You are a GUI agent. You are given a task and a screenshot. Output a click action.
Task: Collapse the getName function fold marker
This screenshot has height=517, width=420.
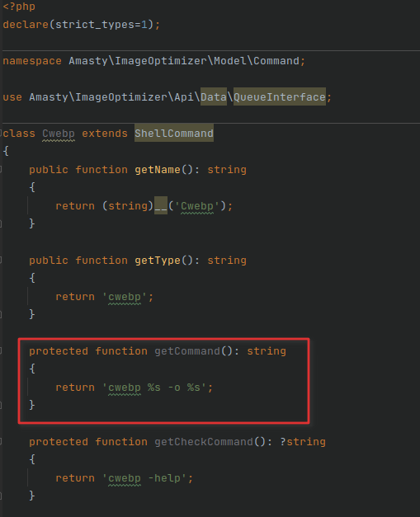[x=1, y=170]
